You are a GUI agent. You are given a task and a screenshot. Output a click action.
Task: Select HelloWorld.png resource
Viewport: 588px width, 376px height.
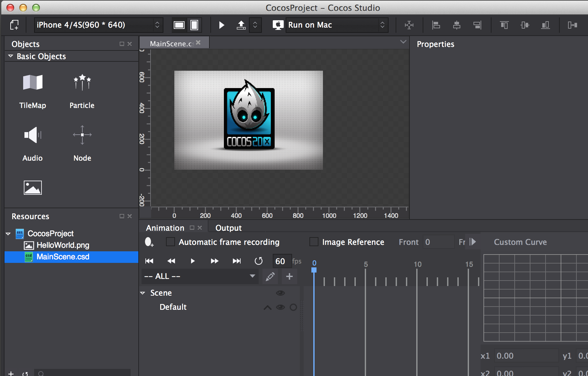click(x=63, y=245)
